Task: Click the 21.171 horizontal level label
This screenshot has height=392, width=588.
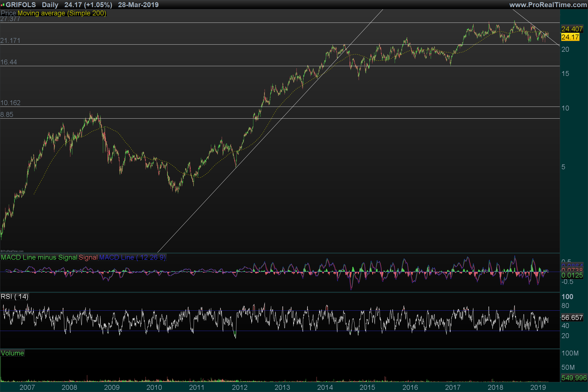Action: click(x=10, y=40)
